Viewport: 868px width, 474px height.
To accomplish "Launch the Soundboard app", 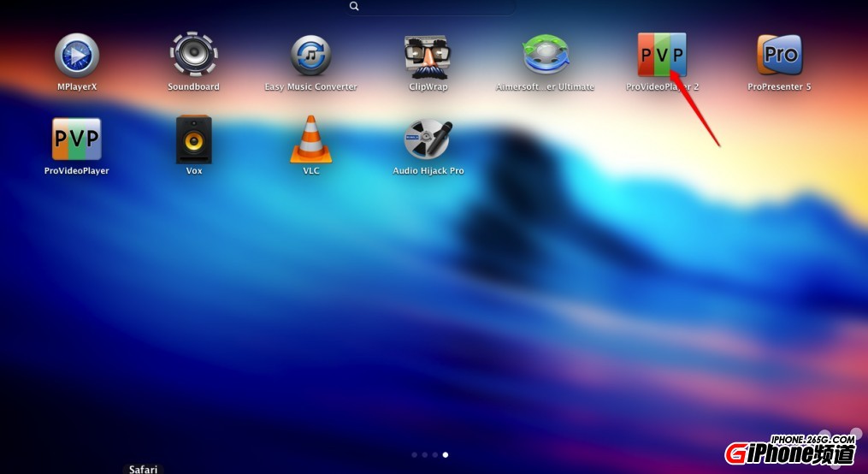I will [x=194, y=54].
